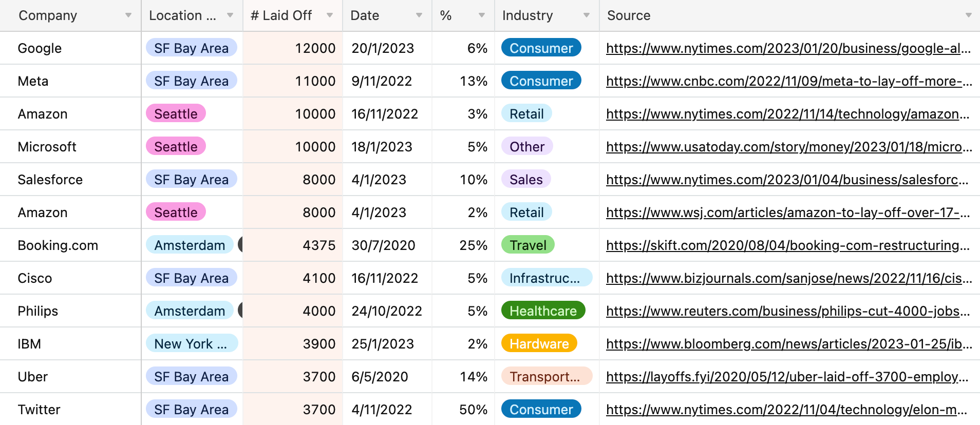Image resolution: width=980 pixels, height=425 pixels.
Task: Click the Company column header label
Action: [x=48, y=15]
